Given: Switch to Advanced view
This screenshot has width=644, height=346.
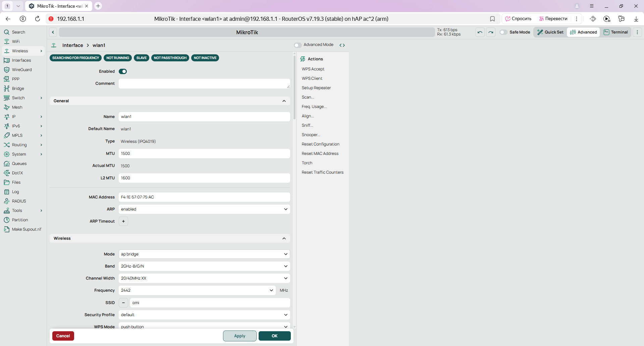Looking at the screenshot, I should 583,32.
